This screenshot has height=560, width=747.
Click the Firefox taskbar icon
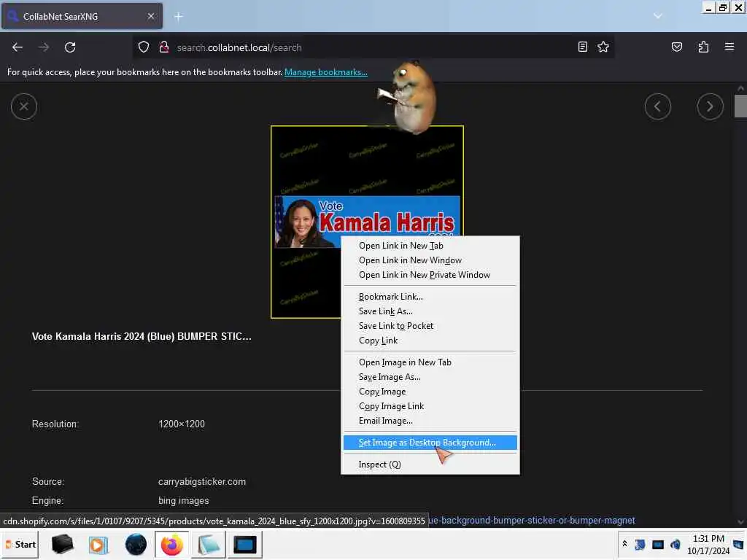171,545
